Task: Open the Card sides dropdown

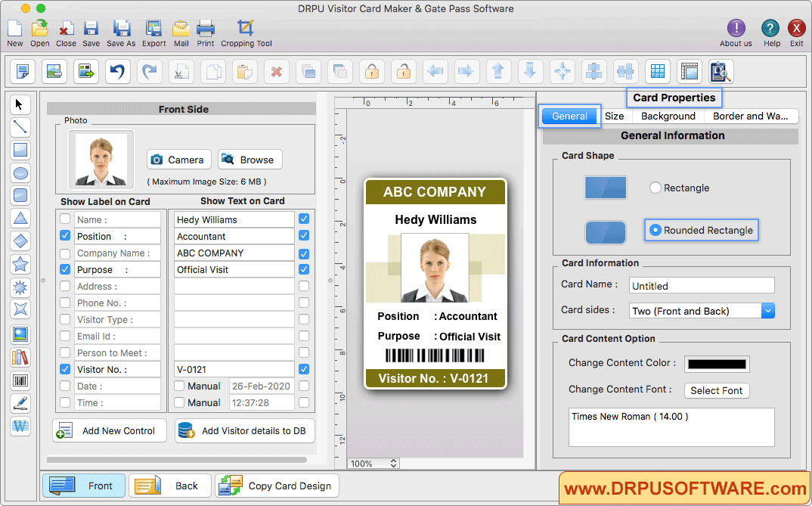Action: tap(768, 311)
